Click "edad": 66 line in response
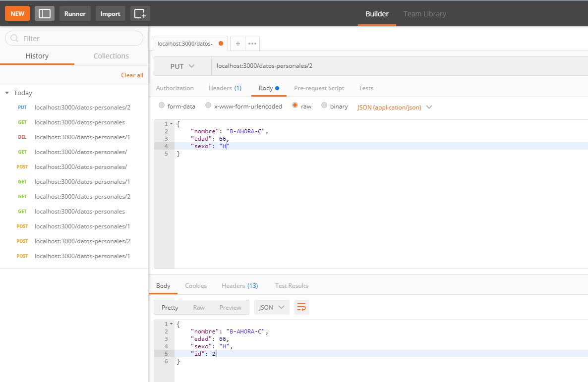The width and height of the screenshot is (588, 382). [x=381, y=339]
